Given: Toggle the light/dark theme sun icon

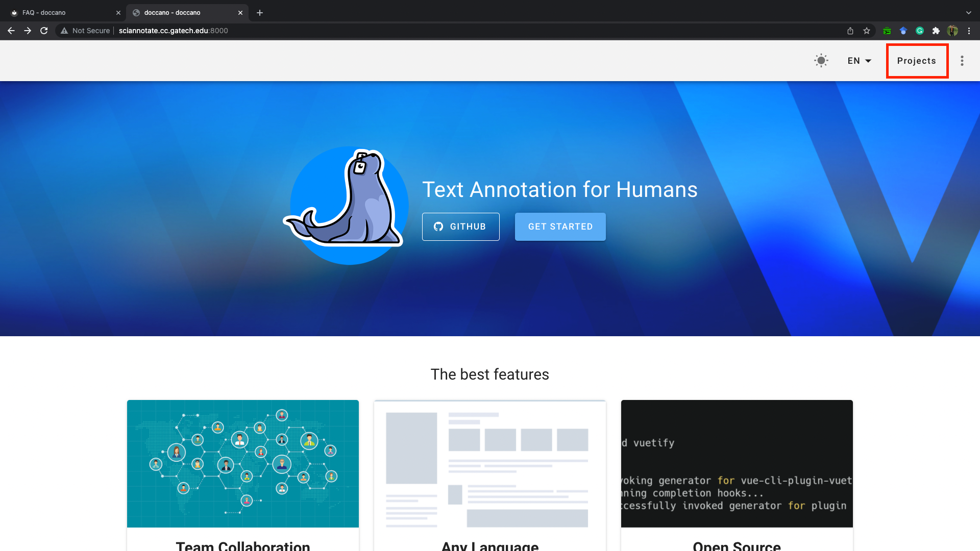Looking at the screenshot, I should (821, 61).
